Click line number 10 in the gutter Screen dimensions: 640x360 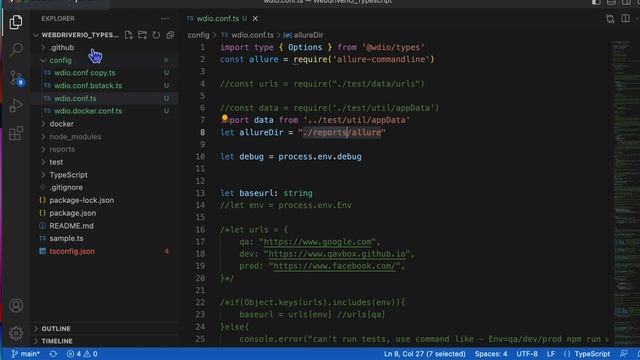click(200, 157)
